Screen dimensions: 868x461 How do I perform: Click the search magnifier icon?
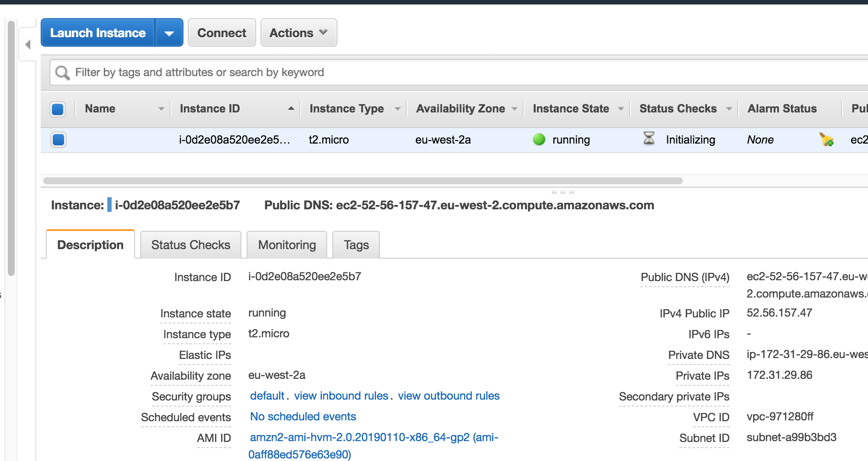point(62,73)
